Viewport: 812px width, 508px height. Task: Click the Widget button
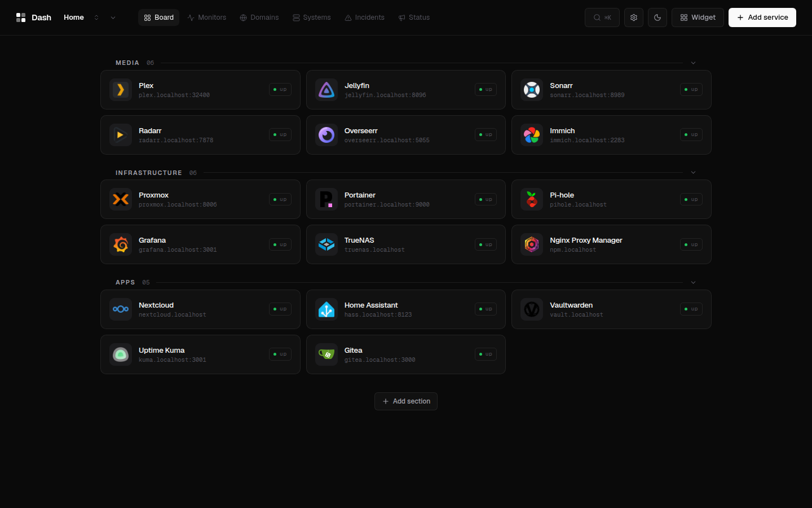pyautogui.click(x=698, y=17)
